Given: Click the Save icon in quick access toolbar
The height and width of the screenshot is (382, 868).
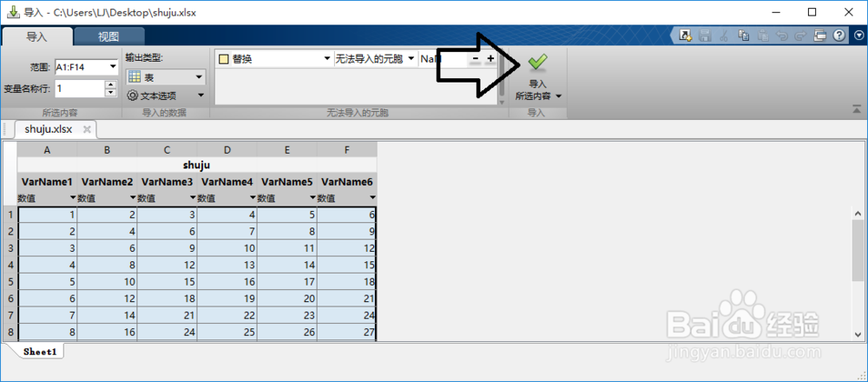Looking at the screenshot, I should pyautogui.click(x=705, y=36).
